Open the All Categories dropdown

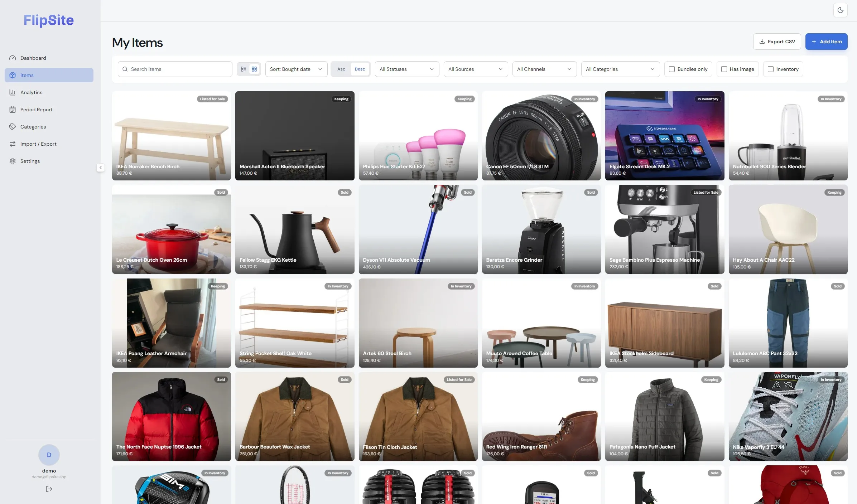point(620,69)
